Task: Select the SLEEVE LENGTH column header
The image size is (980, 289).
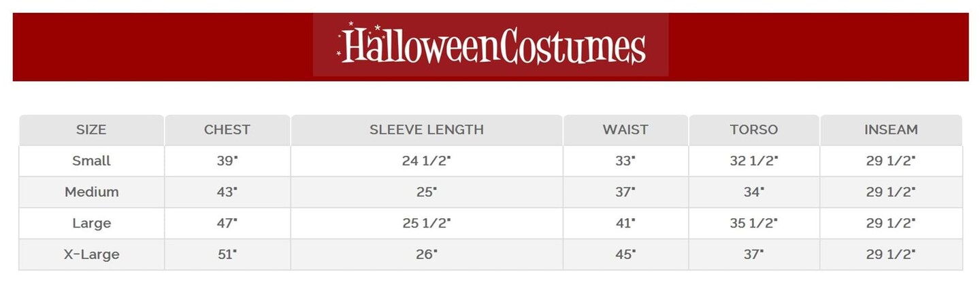Action: click(427, 130)
